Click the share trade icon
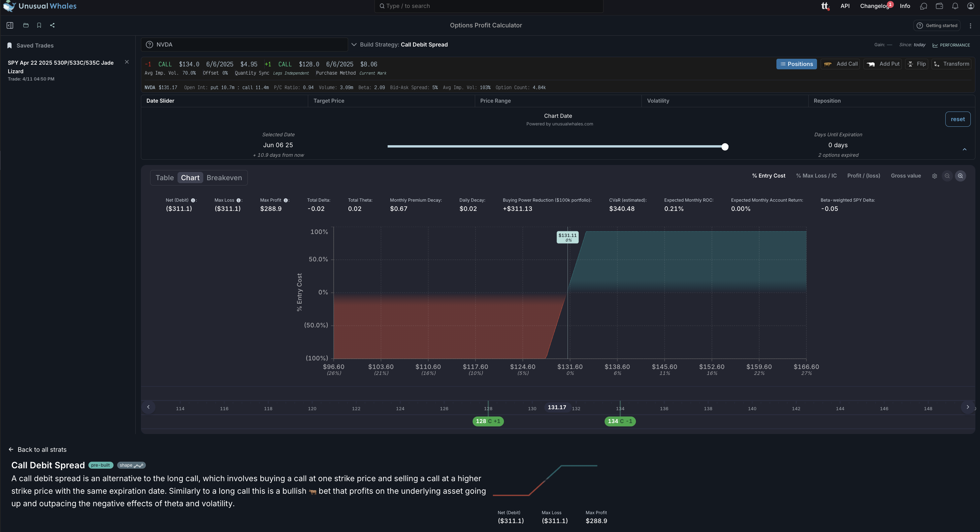 52,25
